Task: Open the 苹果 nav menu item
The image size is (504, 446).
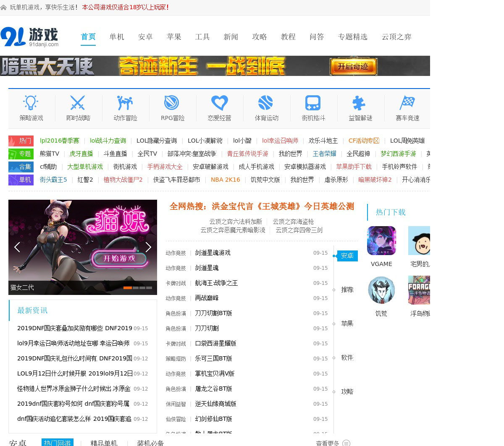Action: pyautogui.click(x=174, y=37)
